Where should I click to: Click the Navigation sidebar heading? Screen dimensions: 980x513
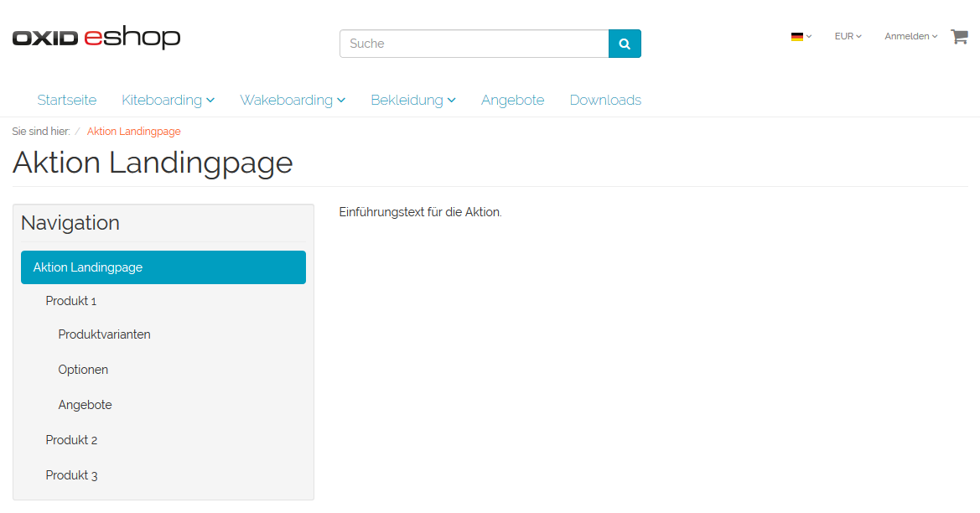(x=70, y=223)
